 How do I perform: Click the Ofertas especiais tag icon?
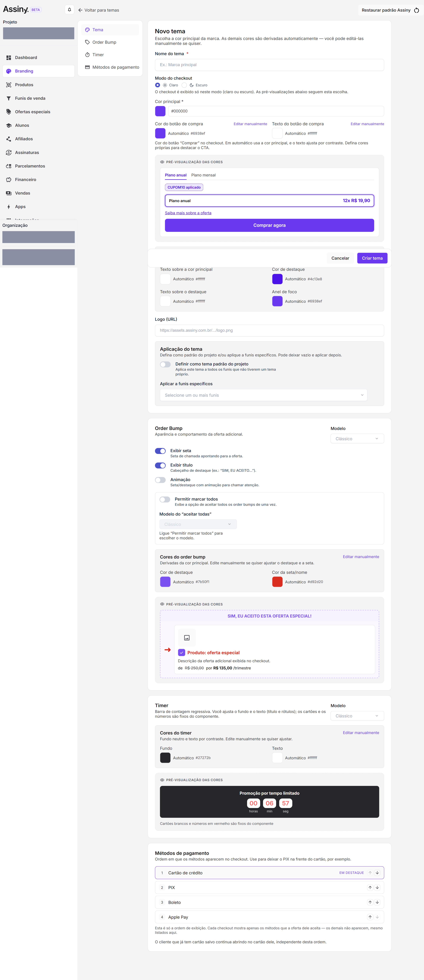point(9,112)
